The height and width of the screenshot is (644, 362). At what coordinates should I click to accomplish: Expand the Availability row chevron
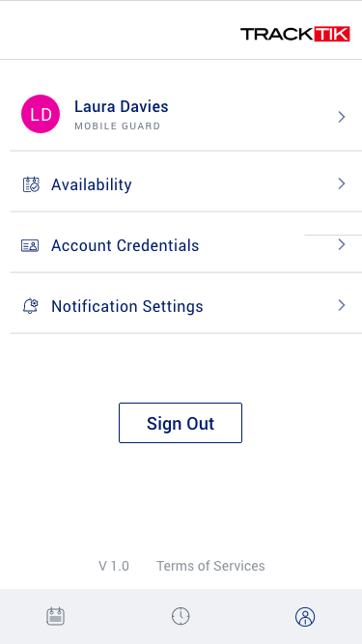[342, 183]
